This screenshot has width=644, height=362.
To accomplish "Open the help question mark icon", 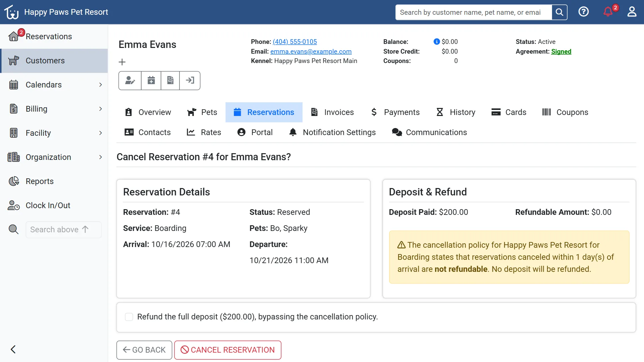I will click(584, 12).
